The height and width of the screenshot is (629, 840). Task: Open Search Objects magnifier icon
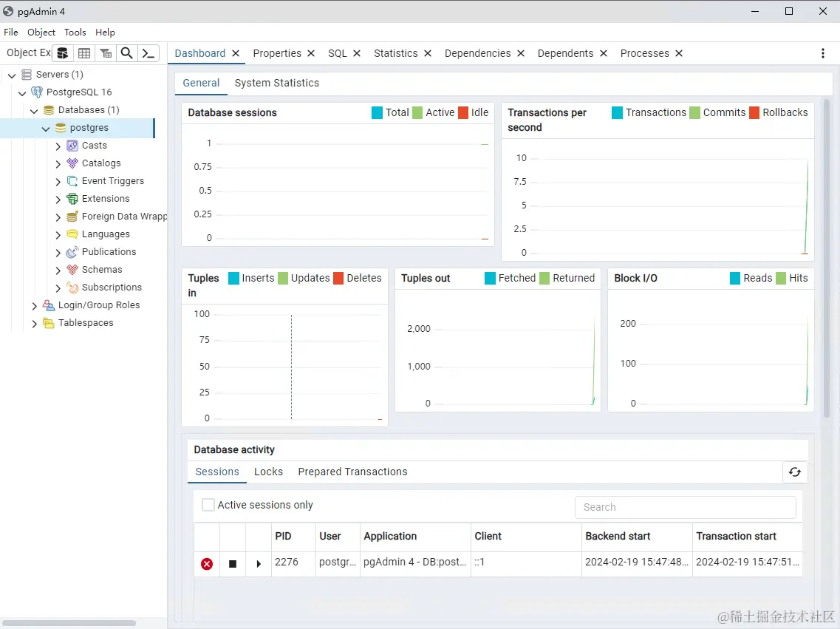click(x=127, y=53)
